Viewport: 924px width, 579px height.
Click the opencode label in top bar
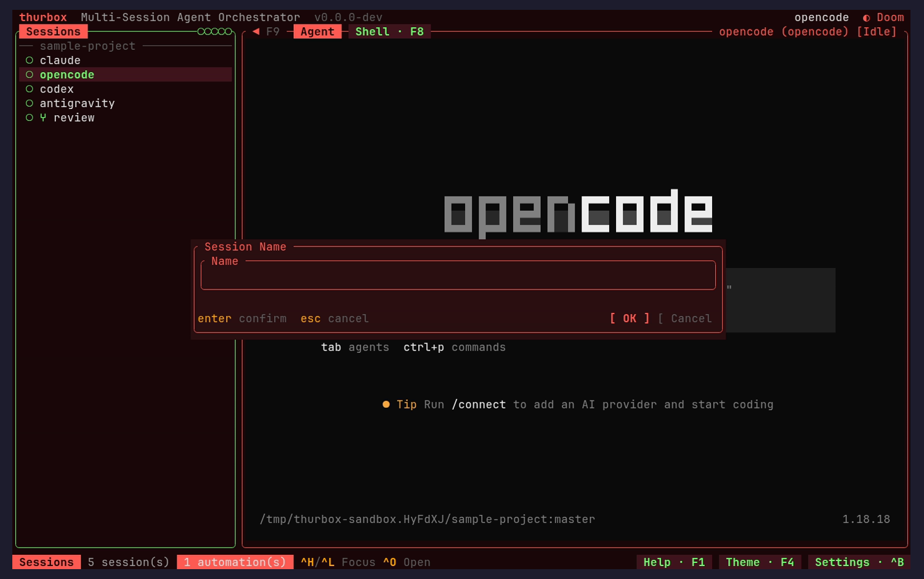tap(821, 17)
